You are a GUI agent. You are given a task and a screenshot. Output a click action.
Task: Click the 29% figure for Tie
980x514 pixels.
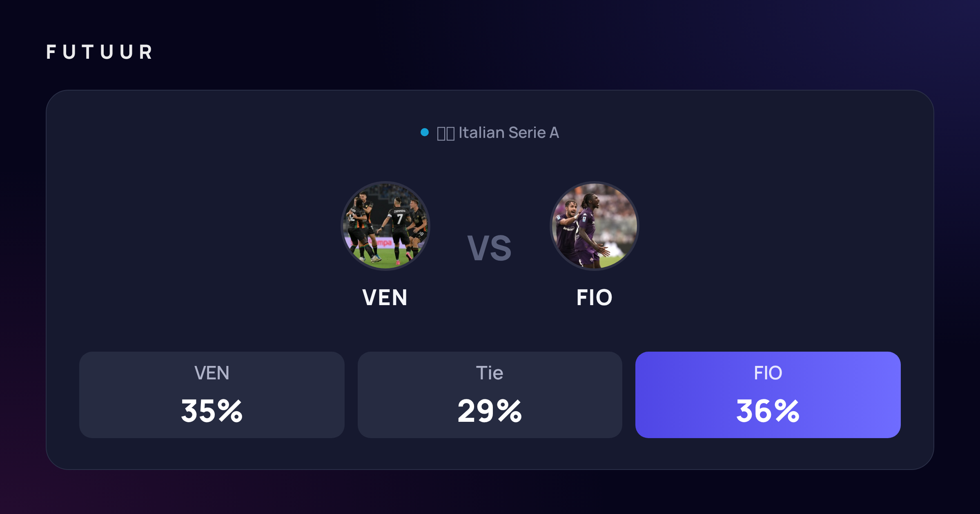coord(490,411)
